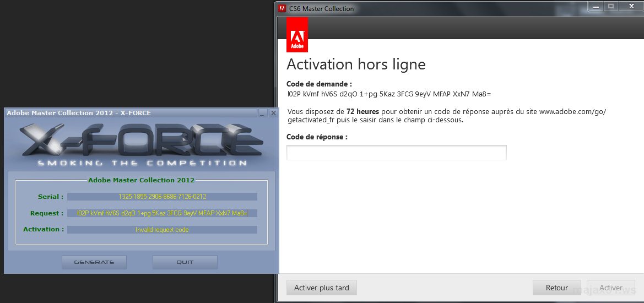
Task: Click the GENERATE button in X-FORCE window
Action: 94,262
